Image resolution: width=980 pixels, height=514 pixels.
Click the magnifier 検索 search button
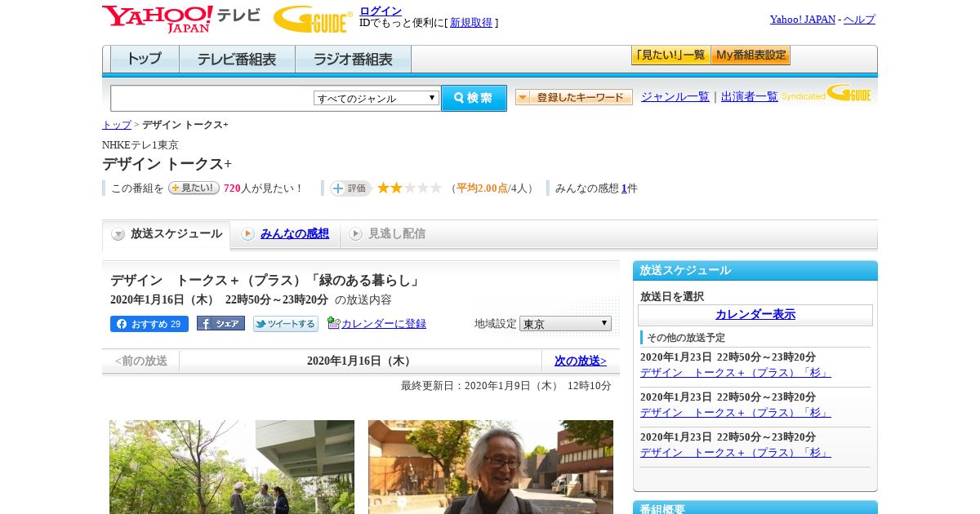(474, 98)
